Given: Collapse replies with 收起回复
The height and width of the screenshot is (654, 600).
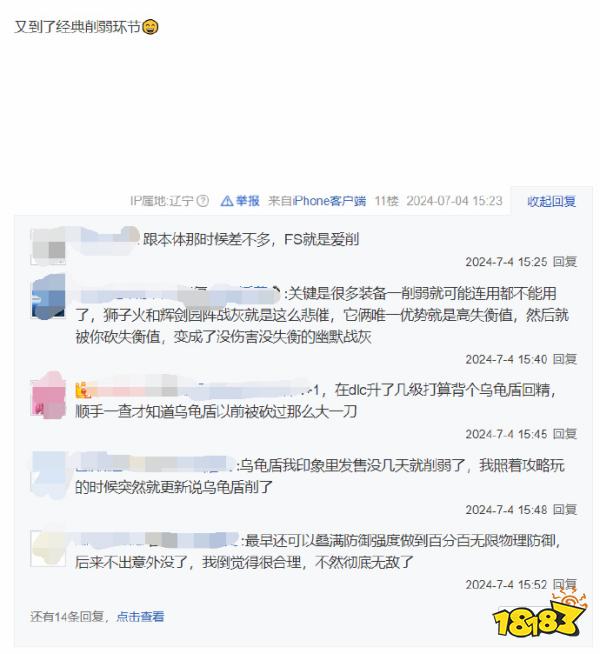Looking at the screenshot, I should (x=551, y=201).
